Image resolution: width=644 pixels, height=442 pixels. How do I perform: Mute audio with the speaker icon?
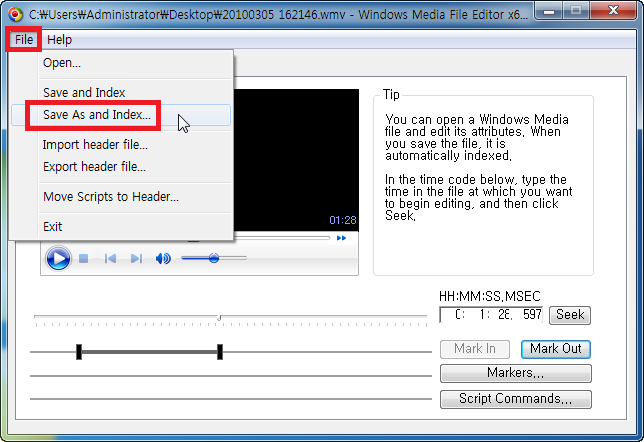[x=163, y=258]
